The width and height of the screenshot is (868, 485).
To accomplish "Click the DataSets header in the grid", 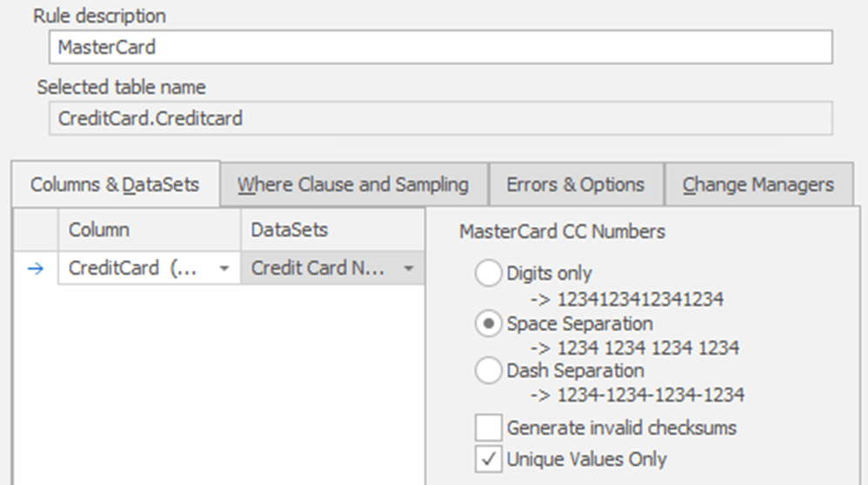I will [x=333, y=229].
